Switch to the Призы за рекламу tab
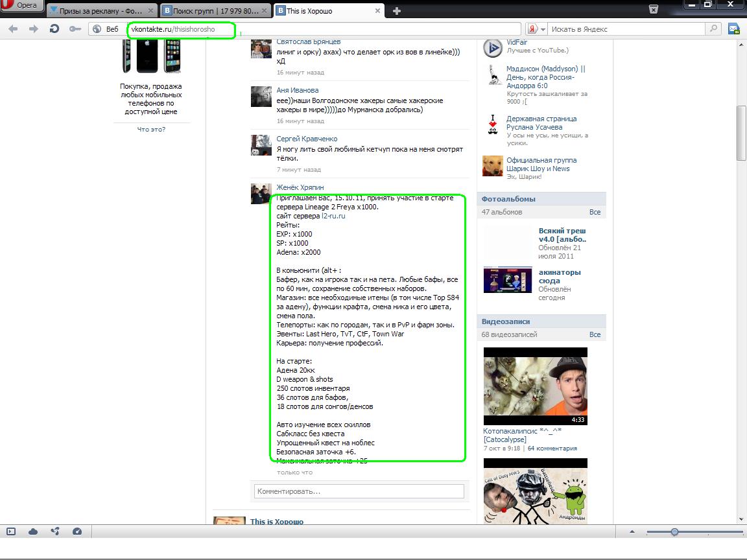Image resolution: width=747 pixels, height=560 pixels. click(x=101, y=10)
